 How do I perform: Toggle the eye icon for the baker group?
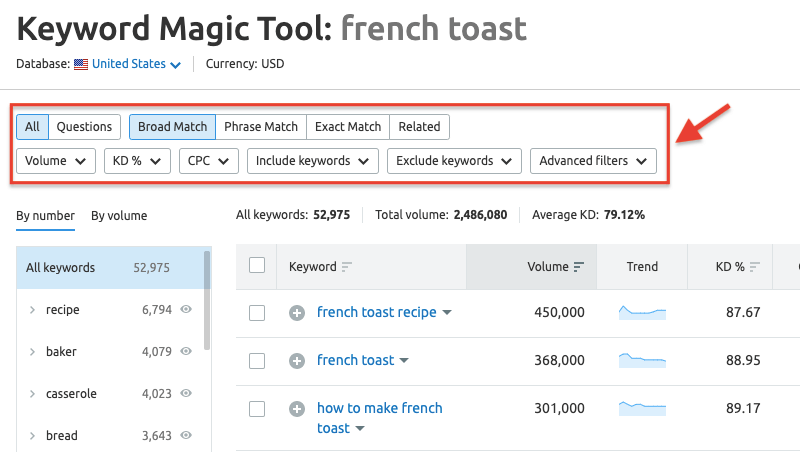pyautogui.click(x=186, y=351)
